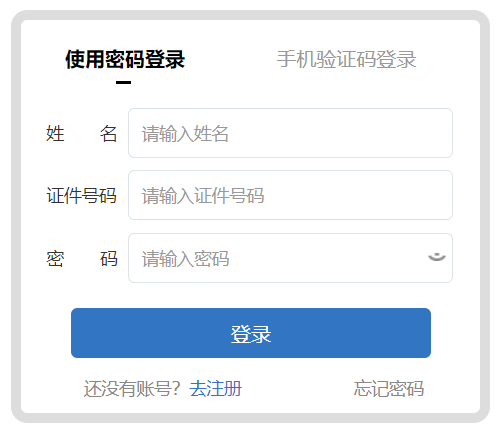Click the black underline beneath active tab
The width and height of the screenshot is (499, 434).
pos(123,82)
